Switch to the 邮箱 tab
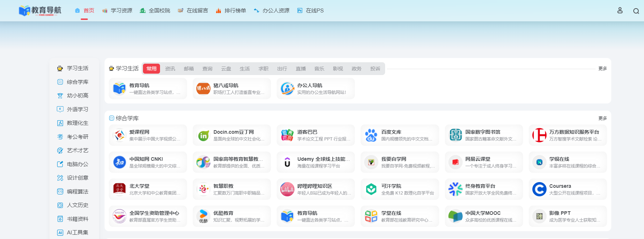 click(x=189, y=69)
